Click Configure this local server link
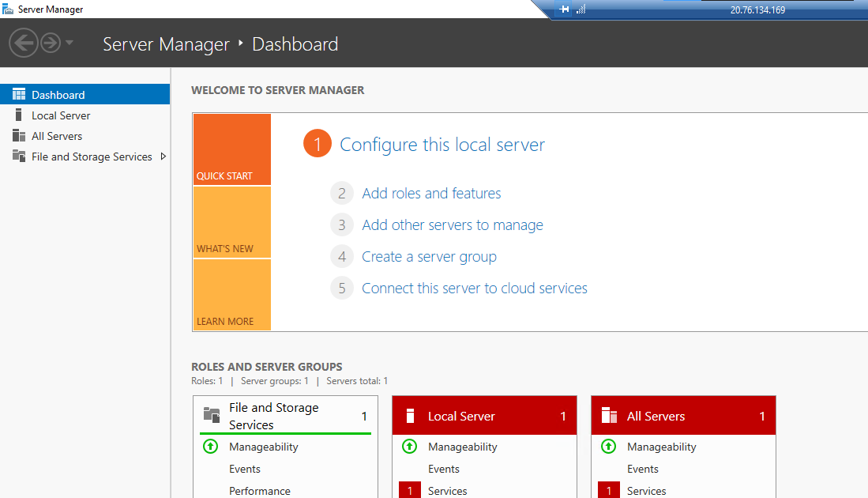This screenshot has height=498, width=868. click(442, 144)
